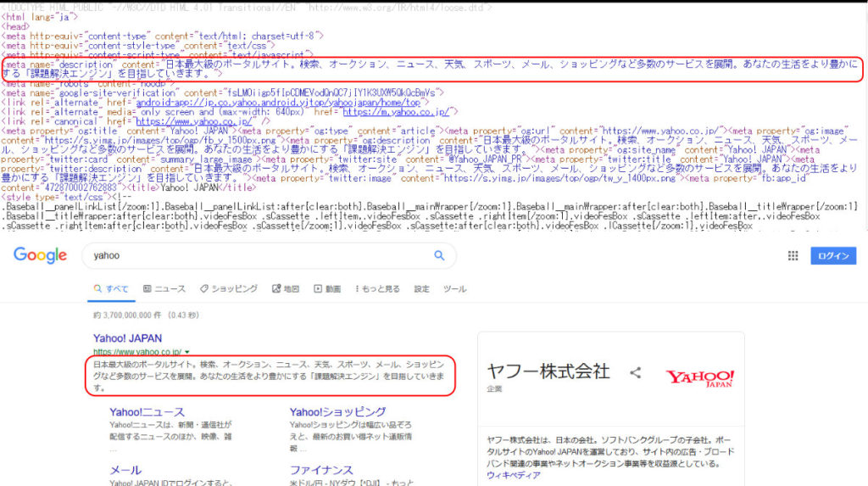Click the search box containing yahoo
The height and width of the screenshot is (486, 868).
(x=254, y=255)
